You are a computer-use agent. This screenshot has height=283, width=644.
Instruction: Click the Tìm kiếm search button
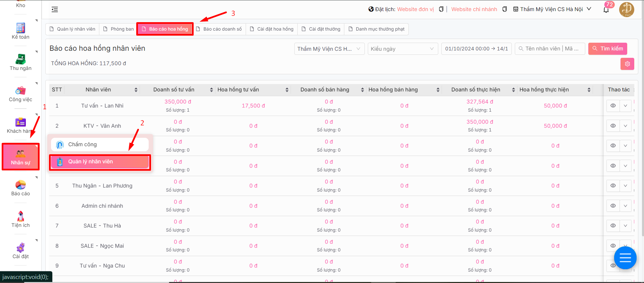[x=607, y=49]
